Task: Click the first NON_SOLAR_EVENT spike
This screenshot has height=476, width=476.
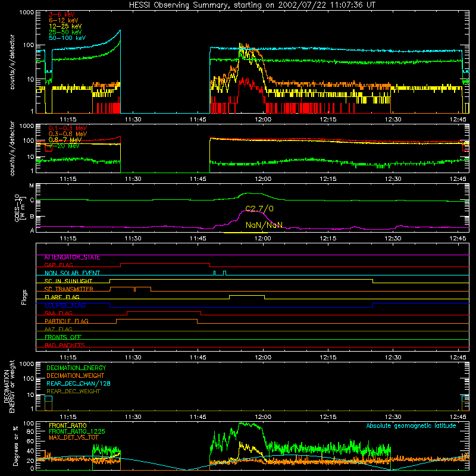Action: [x=215, y=273]
